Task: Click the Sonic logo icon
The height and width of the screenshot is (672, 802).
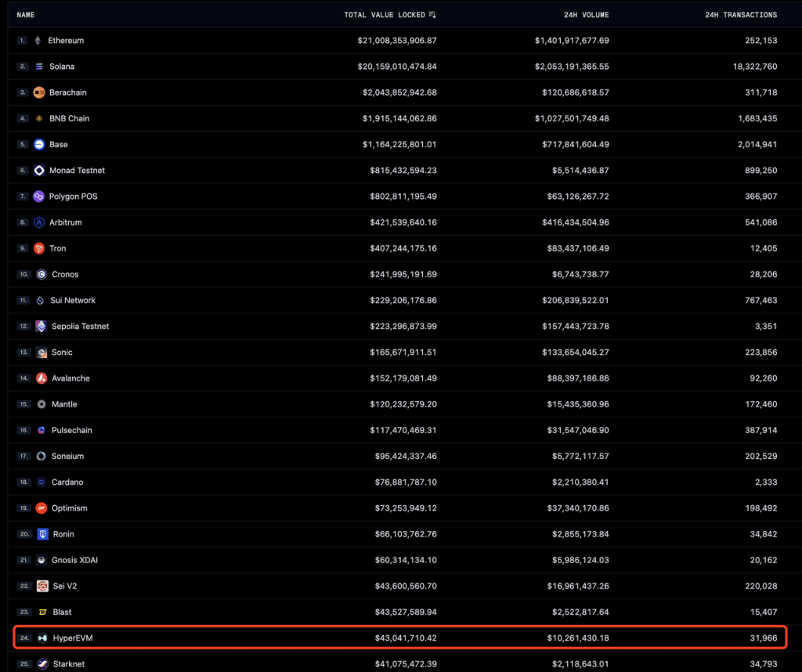Action: 42,352
